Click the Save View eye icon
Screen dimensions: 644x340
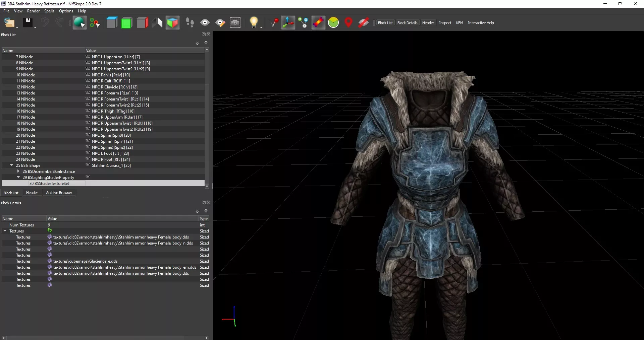click(205, 23)
